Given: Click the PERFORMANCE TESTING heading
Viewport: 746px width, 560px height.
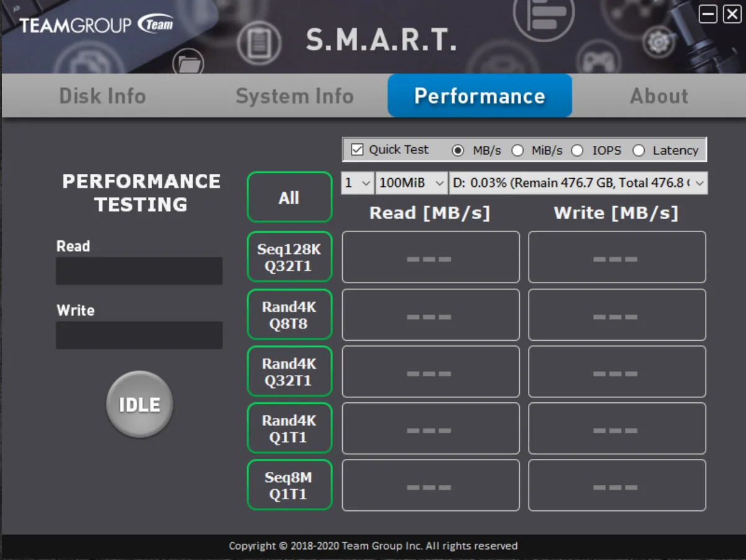Looking at the screenshot, I should [141, 192].
